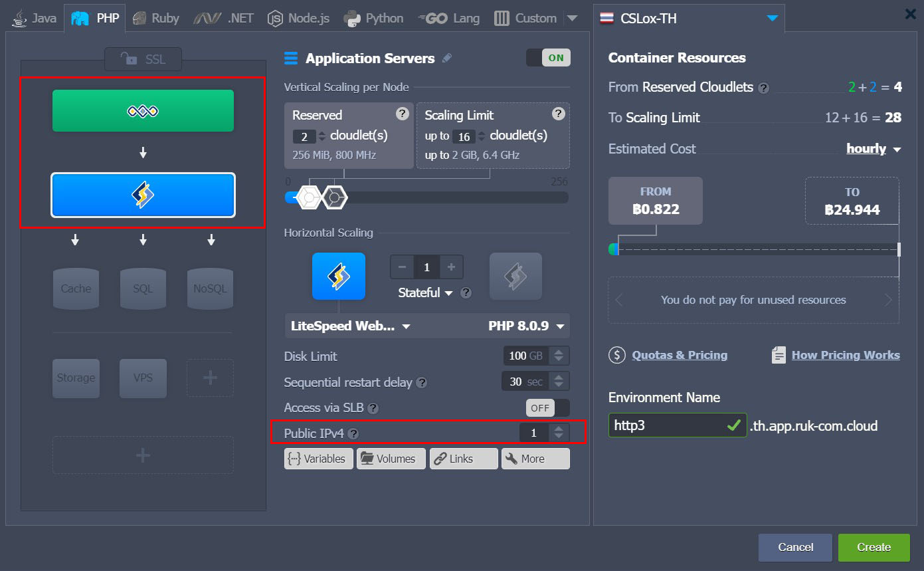The width and height of the screenshot is (924, 571).
Task: Select the blue LiteSpeed application server block
Action: pyautogui.click(x=143, y=195)
